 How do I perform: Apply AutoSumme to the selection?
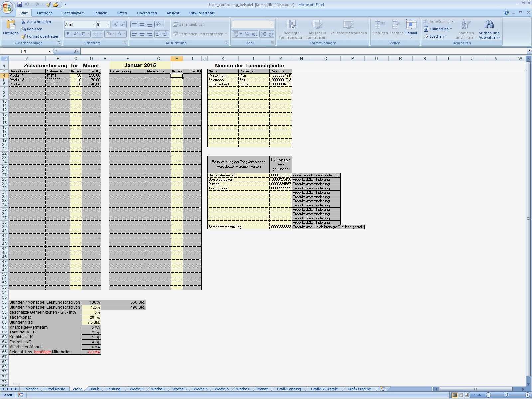click(x=436, y=21)
